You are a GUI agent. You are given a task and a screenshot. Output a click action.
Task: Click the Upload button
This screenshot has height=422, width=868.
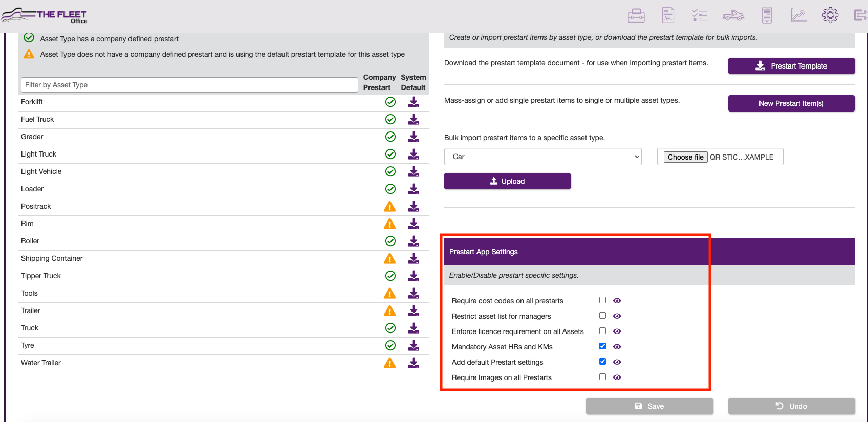pos(507,181)
